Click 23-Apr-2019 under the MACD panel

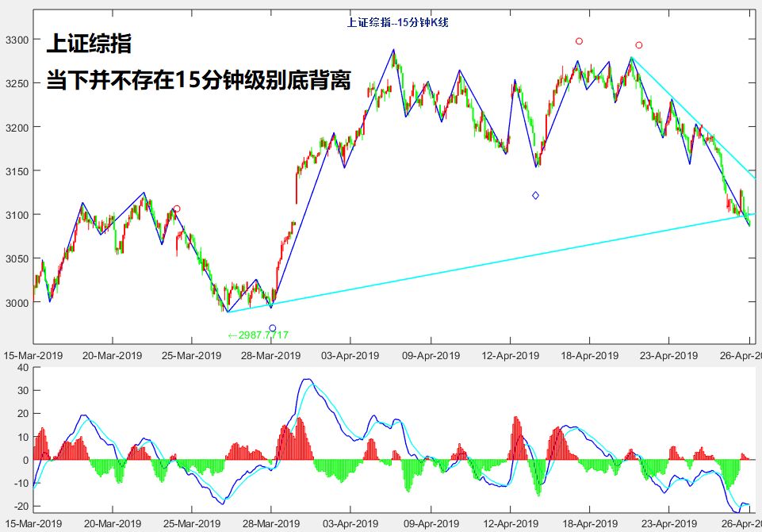click(x=668, y=524)
